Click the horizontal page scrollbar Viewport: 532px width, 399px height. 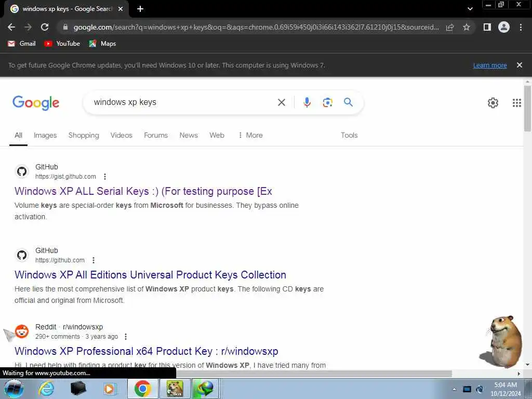pos(314,374)
